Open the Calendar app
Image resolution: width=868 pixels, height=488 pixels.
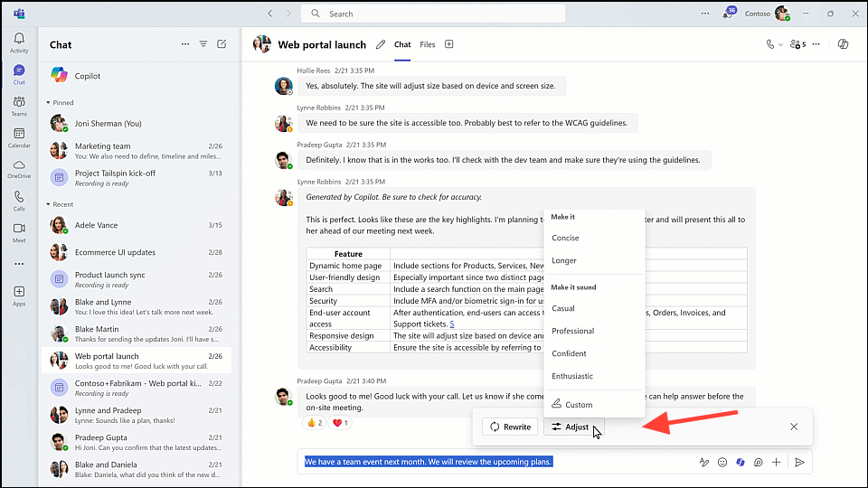point(19,137)
